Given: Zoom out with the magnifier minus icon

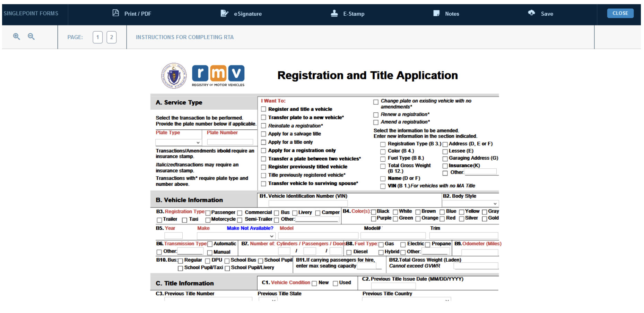Looking at the screenshot, I should [31, 36].
